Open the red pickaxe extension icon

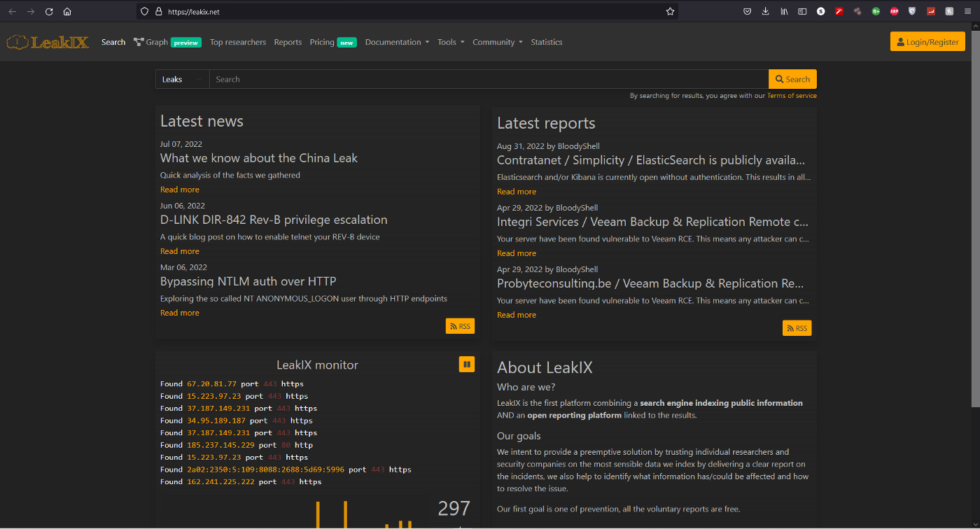coord(839,11)
